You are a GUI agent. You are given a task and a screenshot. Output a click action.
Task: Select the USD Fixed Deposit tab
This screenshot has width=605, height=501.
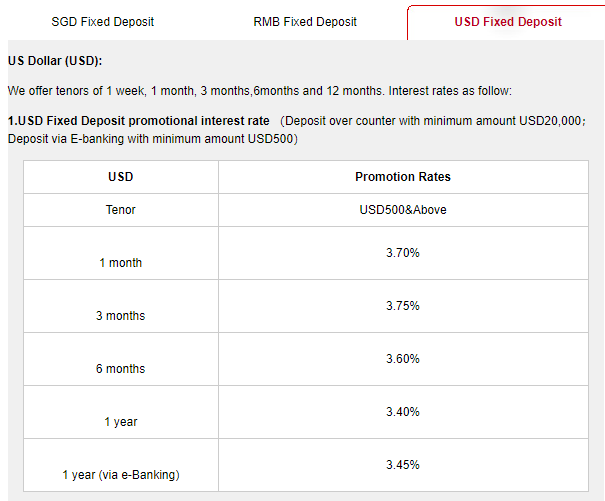(507, 22)
